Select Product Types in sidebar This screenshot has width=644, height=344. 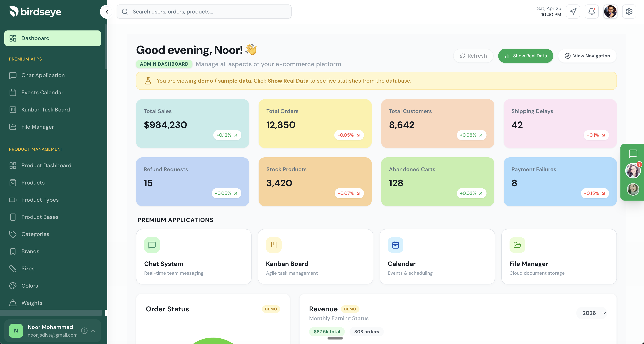pos(52,200)
